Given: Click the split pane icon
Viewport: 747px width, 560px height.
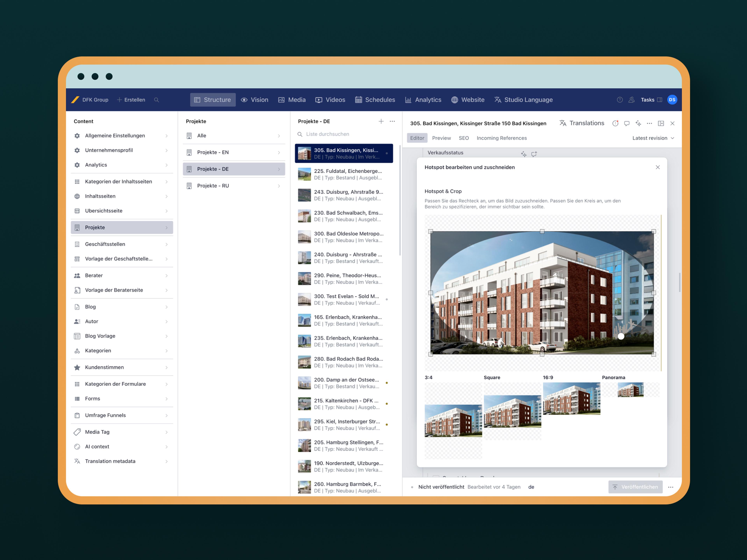Looking at the screenshot, I should point(661,123).
